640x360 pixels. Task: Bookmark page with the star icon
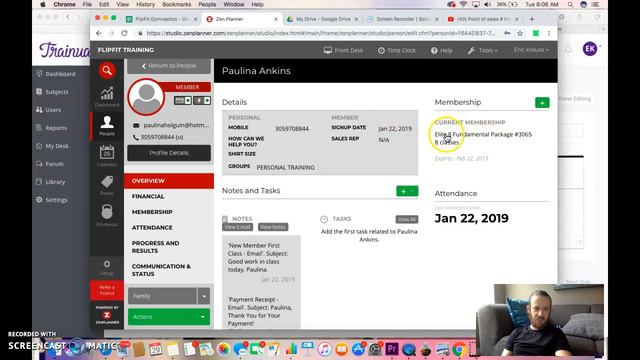coord(520,33)
